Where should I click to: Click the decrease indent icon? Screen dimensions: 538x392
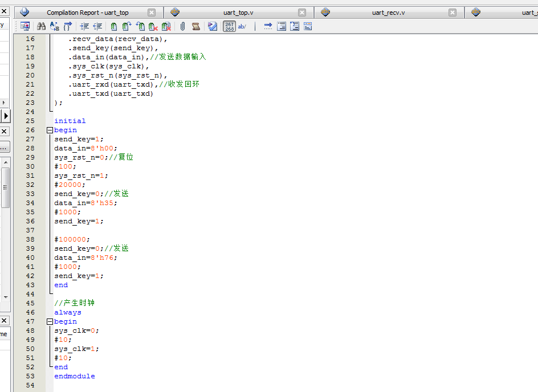tap(98, 26)
